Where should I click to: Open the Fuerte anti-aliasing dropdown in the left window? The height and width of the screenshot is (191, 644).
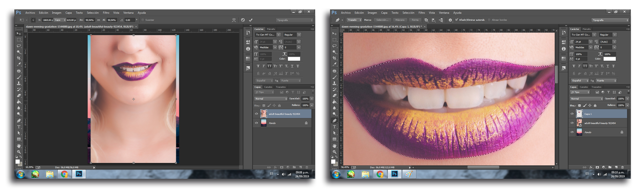point(291,81)
